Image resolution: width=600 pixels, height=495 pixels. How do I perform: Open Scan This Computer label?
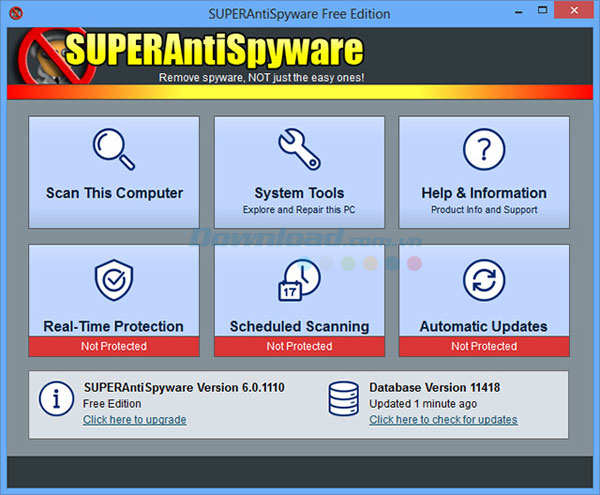pos(114,193)
